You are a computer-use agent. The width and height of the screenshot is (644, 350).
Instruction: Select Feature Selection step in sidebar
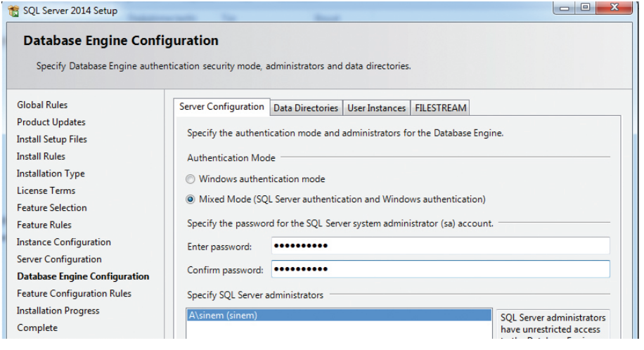tap(52, 208)
